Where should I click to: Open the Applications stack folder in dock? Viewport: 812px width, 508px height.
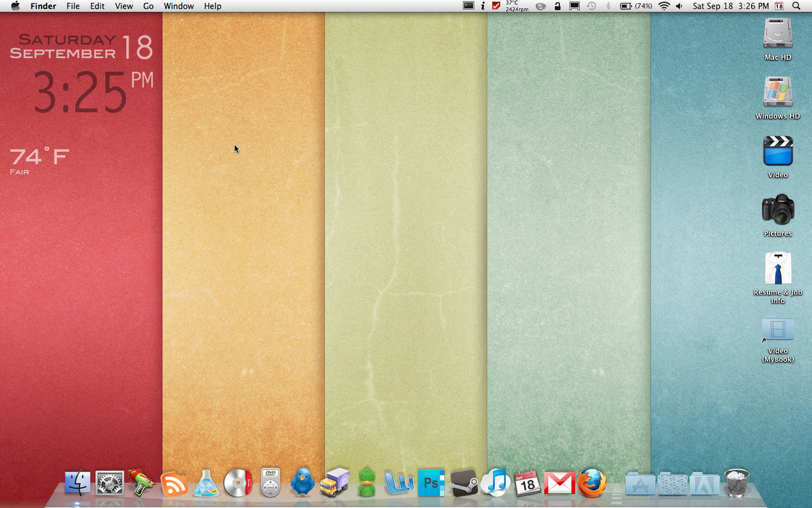(640, 484)
